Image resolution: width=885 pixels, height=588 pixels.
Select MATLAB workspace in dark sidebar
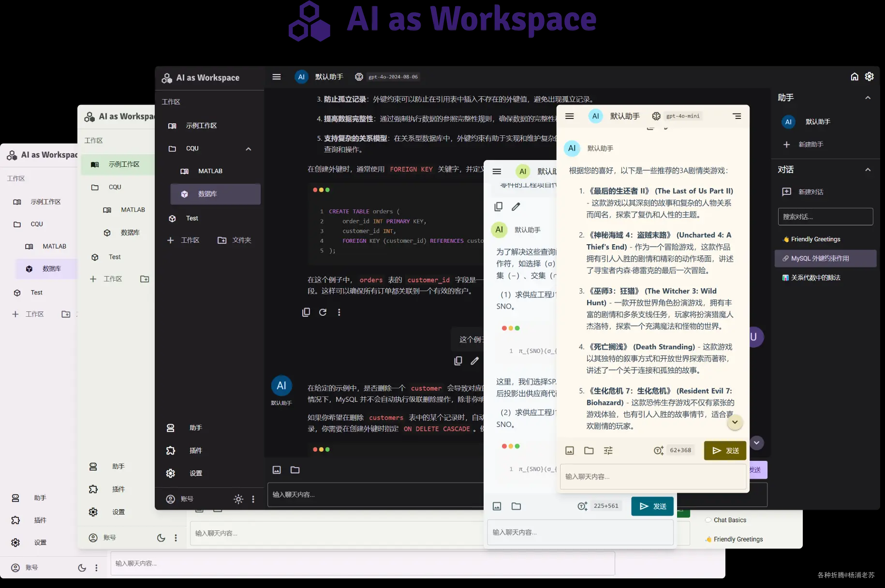pos(216,171)
